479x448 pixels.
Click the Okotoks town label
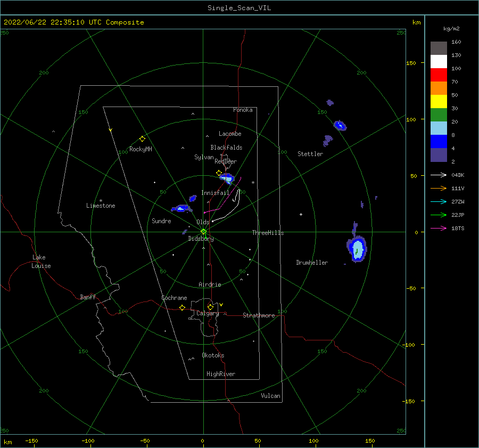click(213, 355)
